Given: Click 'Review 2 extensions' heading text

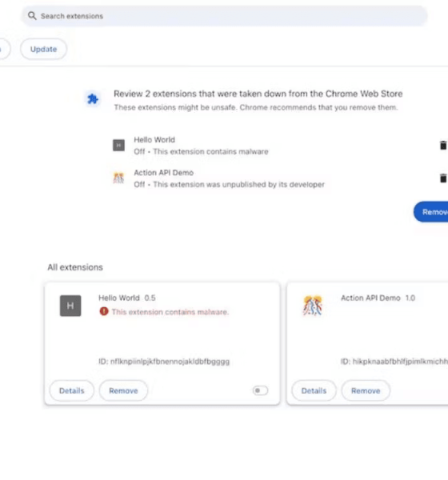Looking at the screenshot, I should pos(258,94).
